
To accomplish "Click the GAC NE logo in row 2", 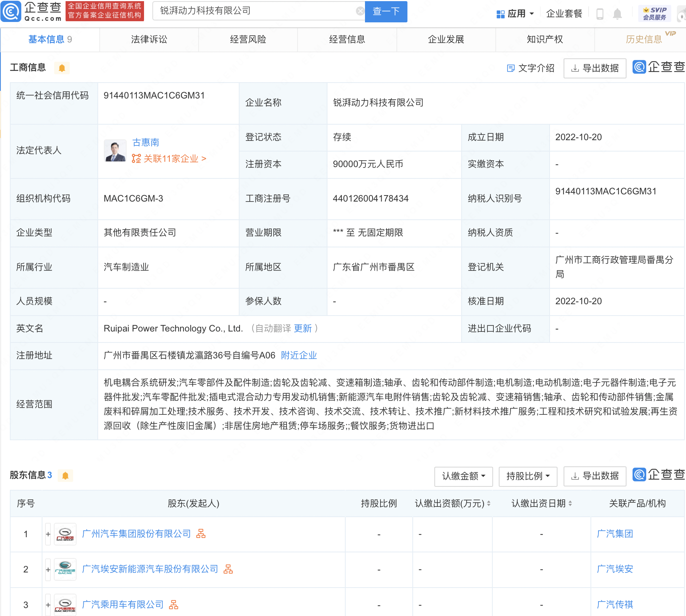I will pos(65,569).
